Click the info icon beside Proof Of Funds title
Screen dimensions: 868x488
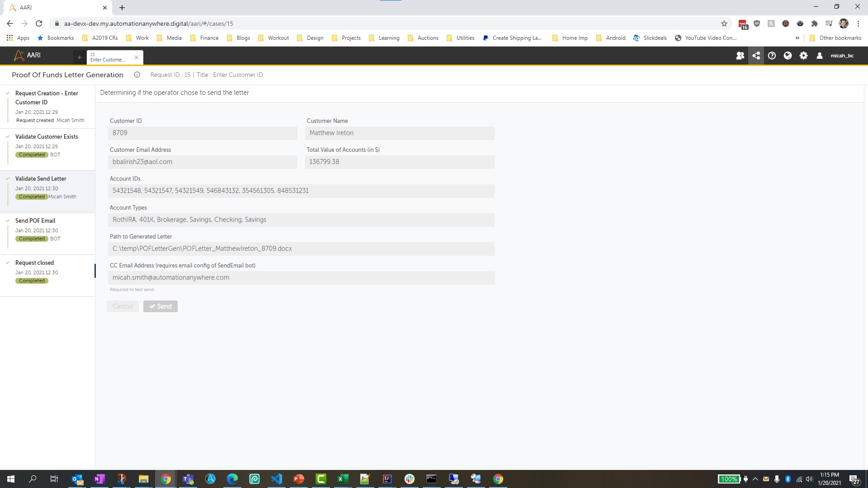(137, 75)
